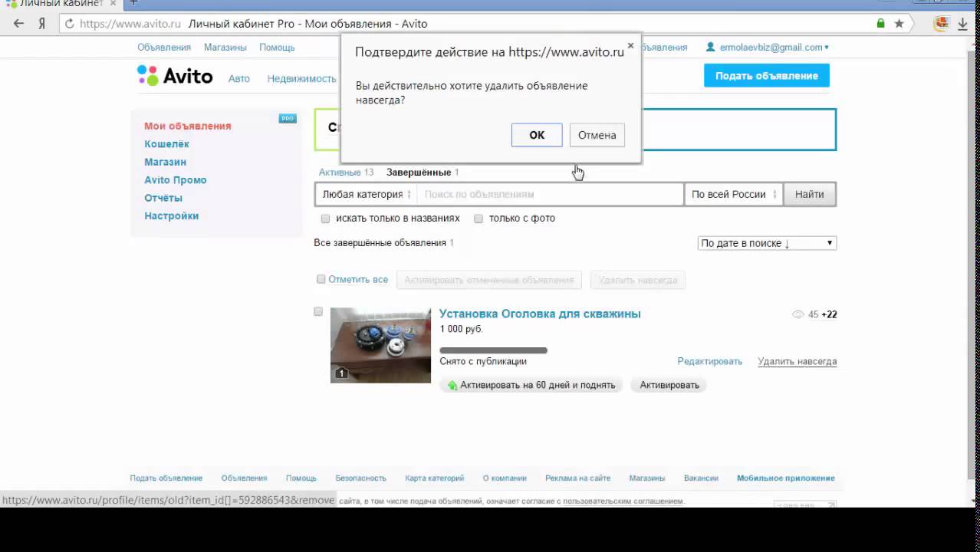Click the greyed 'Удалить навсегда' bulk button
980x552 pixels.
pos(638,280)
